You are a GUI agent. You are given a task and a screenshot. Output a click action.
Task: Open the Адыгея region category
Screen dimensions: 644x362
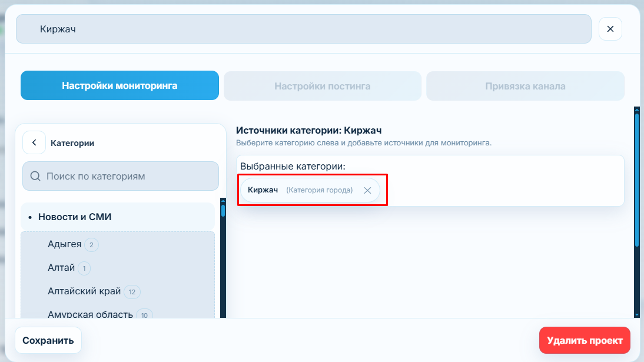64,244
